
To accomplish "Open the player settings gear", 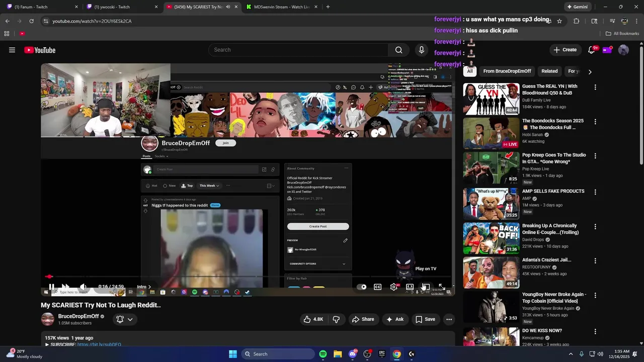I will 393,287.
